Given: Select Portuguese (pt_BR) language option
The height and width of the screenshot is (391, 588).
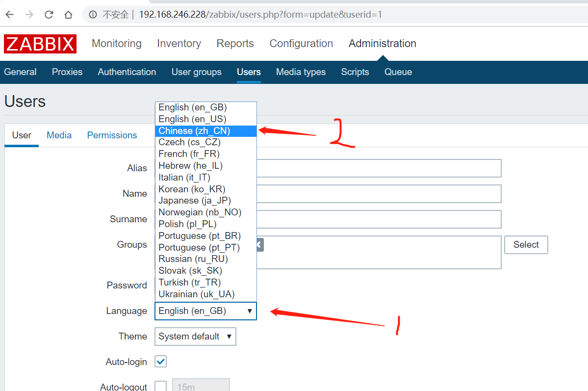Looking at the screenshot, I should point(206,236).
